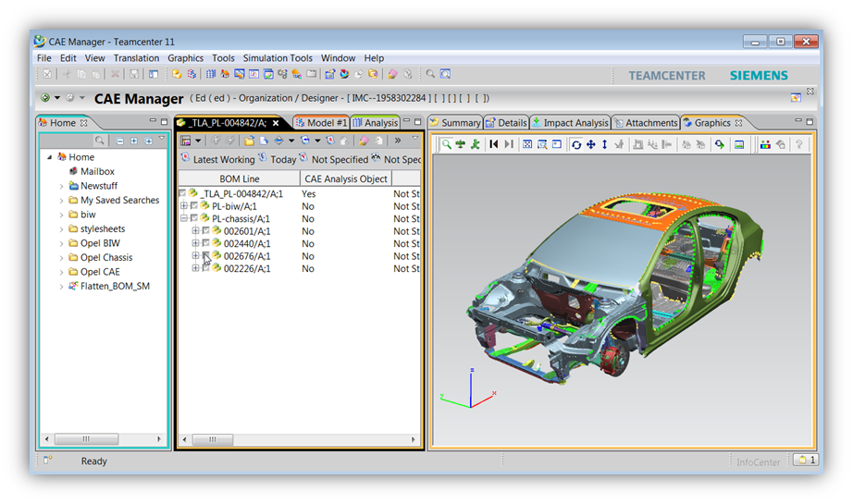This screenshot has width=853, height=504.
Task: Select the pan tool with four arrows
Action: 590,144
